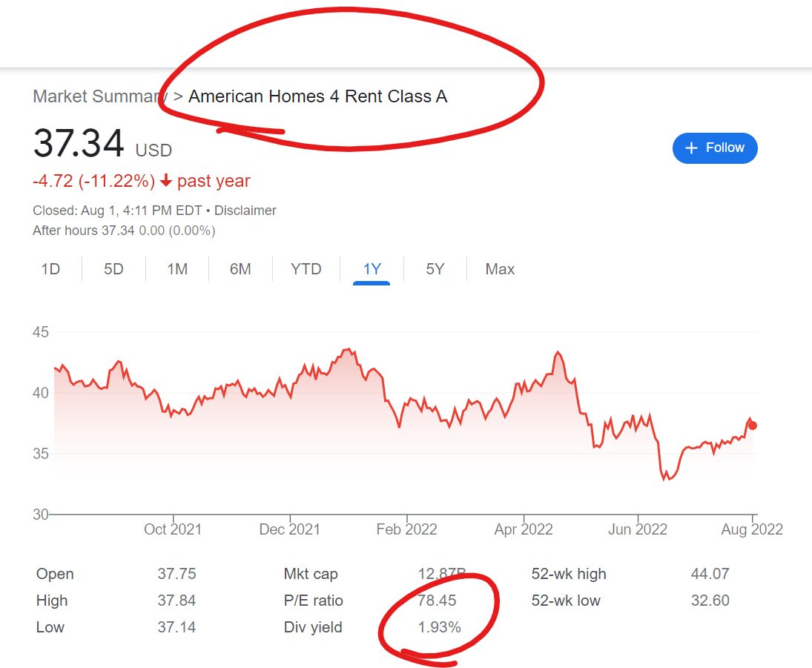Image resolution: width=812 pixels, height=668 pixels.
Task: Click the currently active 1Y tab
Action: 372,268
